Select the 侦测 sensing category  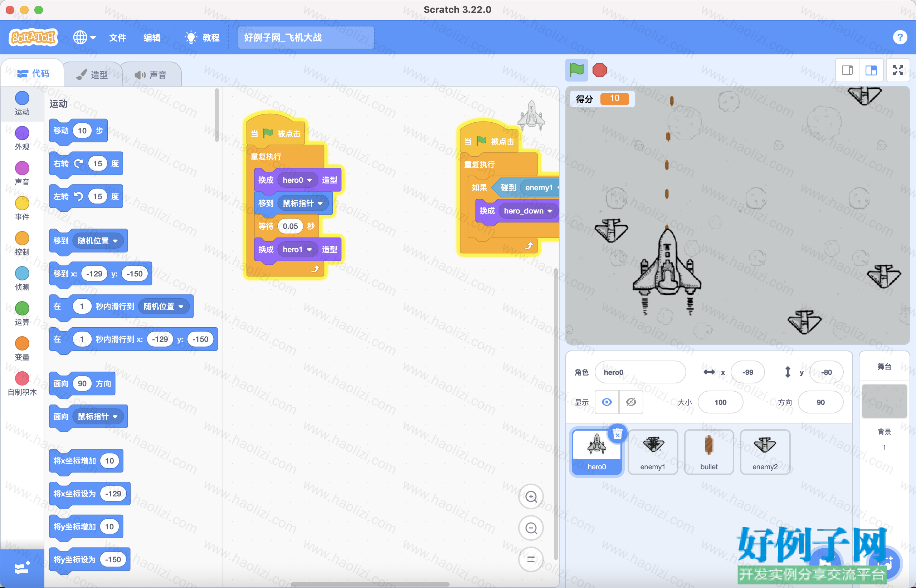[22, 279]
